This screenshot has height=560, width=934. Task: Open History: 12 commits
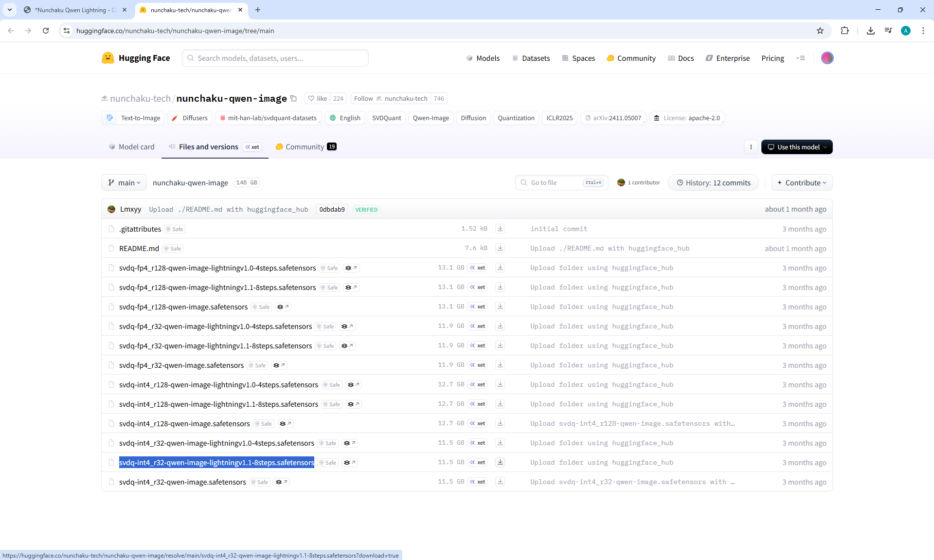tap(713, 182)
